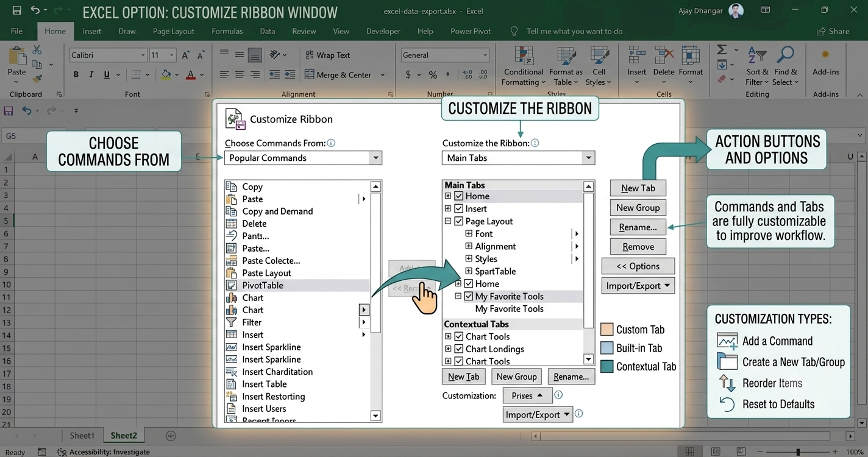The width and height of the screenshot is (868, 457).
Task: Open the General number format dropdown
Action: [485, 55]
